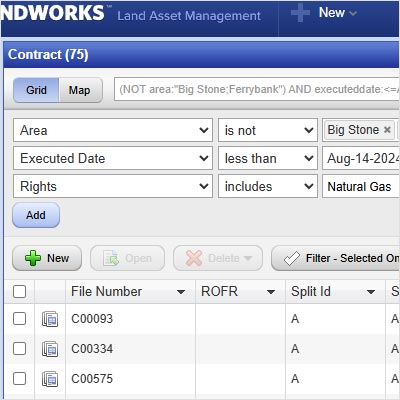Check the box for row C00334

(x=19, y=349)
